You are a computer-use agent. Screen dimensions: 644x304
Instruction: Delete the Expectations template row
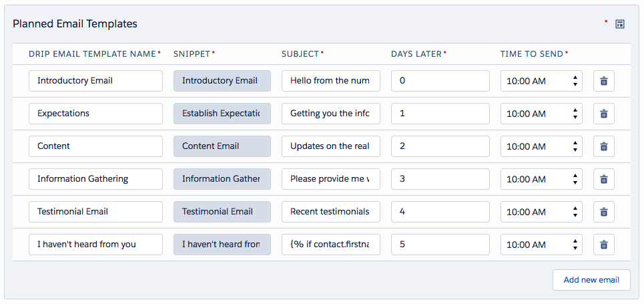(603, 114)
